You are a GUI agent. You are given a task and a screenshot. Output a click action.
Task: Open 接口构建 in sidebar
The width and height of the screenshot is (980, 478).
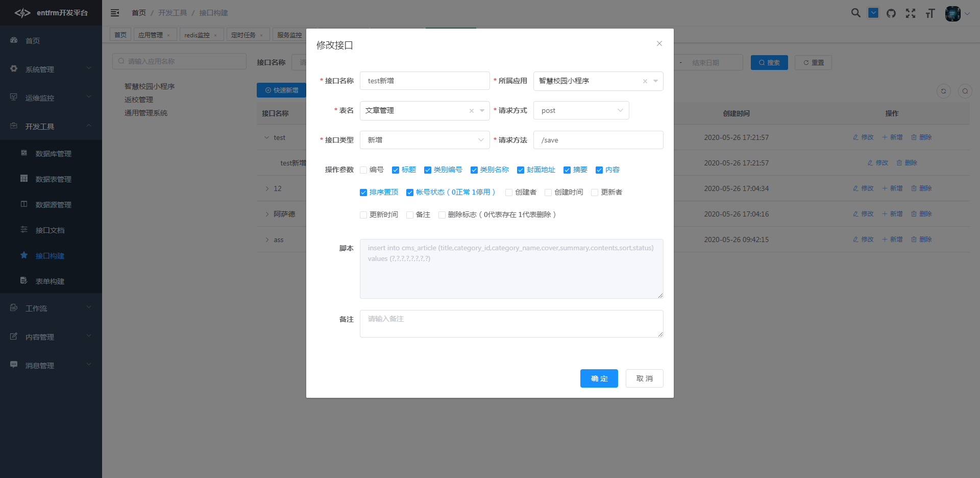pyautogui.click(x=51, y=255)
